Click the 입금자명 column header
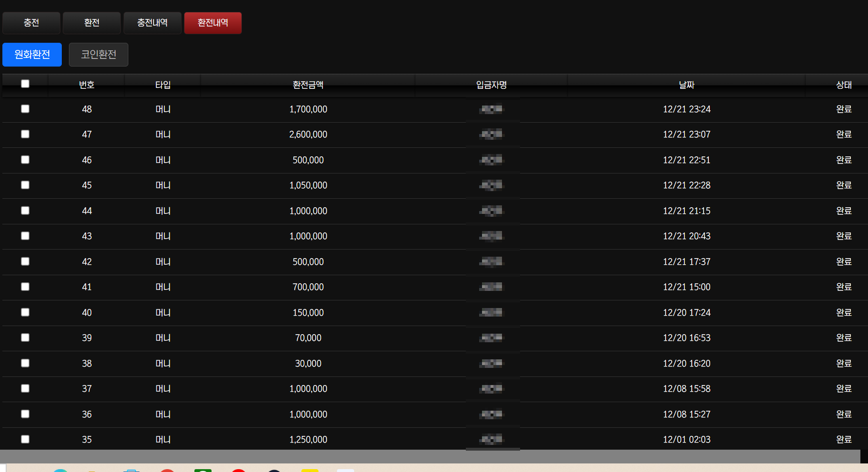The height and width of the screenshot is (472, 868). tap(492, 85)
